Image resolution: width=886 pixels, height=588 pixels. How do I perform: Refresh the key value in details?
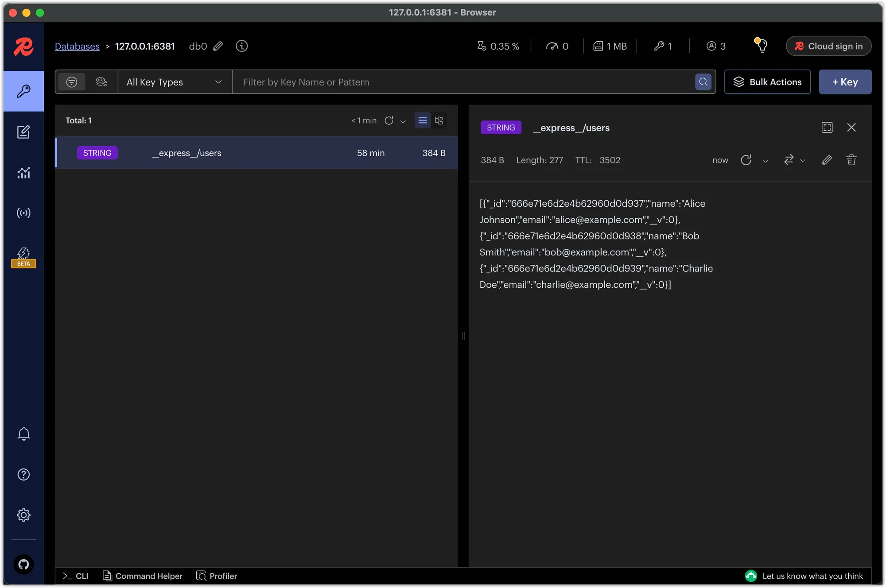746,160
